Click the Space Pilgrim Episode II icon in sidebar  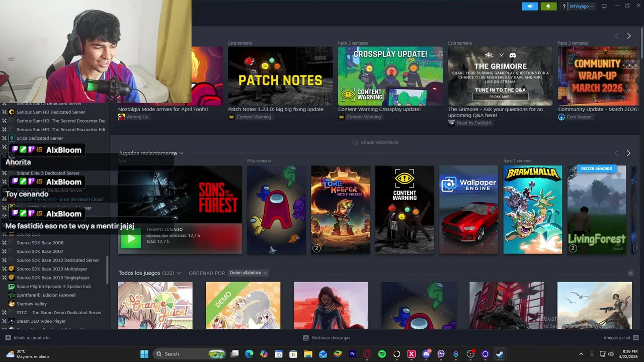[x=12, y=287]
